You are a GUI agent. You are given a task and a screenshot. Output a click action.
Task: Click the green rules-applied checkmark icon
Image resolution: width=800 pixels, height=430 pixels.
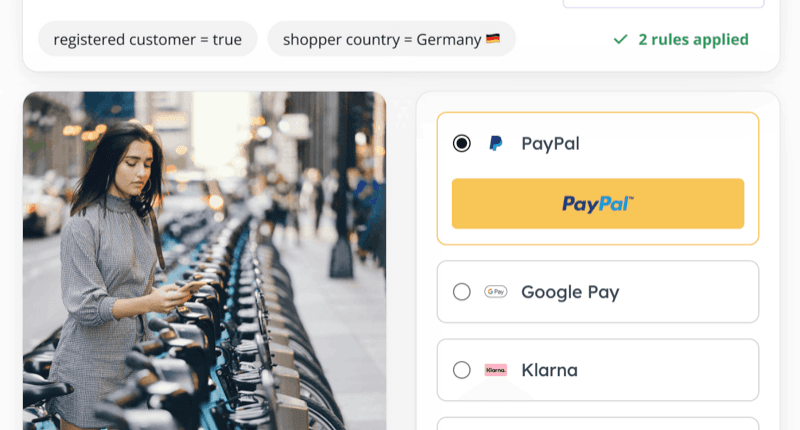coord(620,39)
